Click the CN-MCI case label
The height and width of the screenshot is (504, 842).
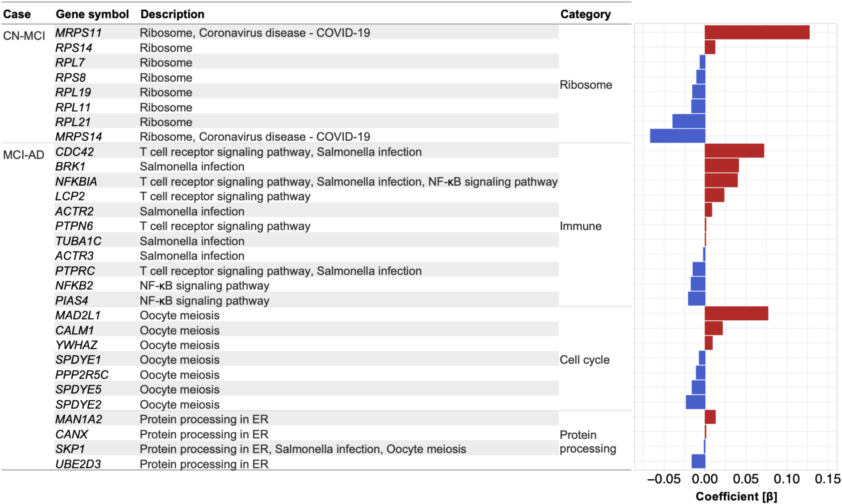[x=24, y=36]
